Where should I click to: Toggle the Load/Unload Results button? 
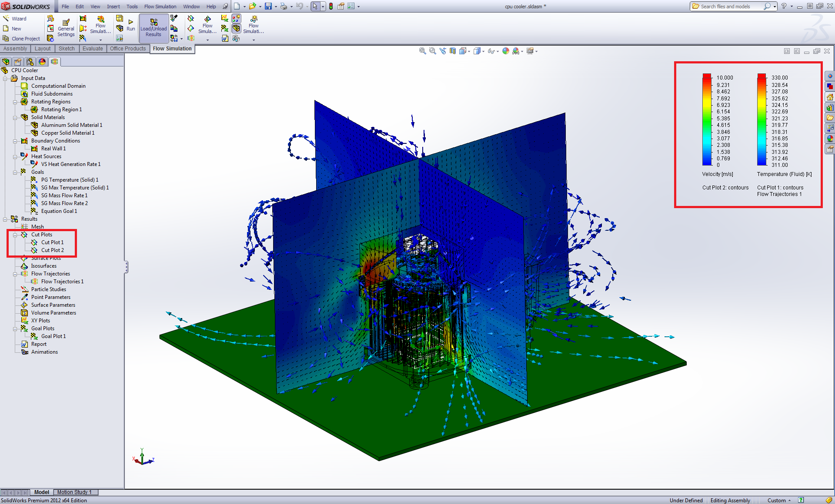coord(154,28)
